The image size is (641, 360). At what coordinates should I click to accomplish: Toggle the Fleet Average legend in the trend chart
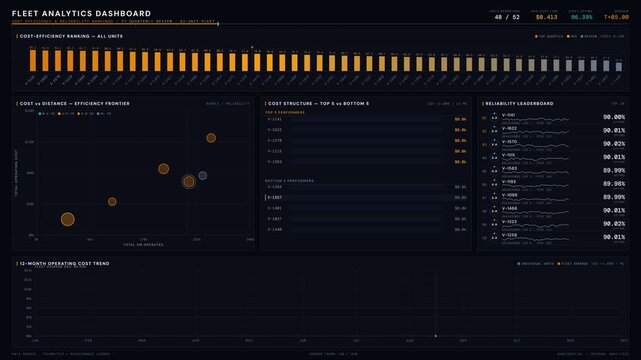click(573, 264)
